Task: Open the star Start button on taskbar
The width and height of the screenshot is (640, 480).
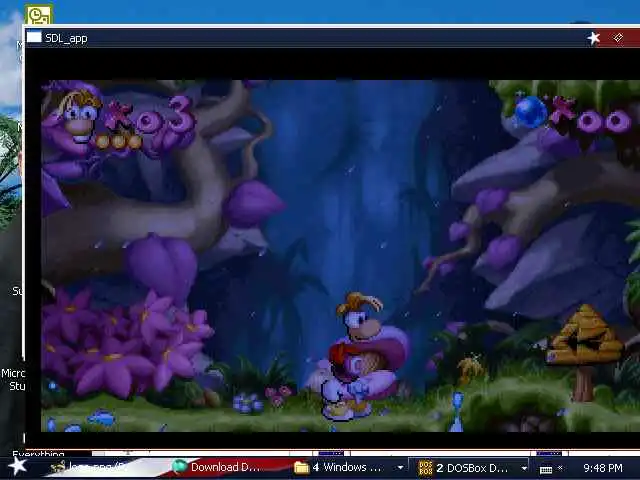Action: click(x=17, y=467)
